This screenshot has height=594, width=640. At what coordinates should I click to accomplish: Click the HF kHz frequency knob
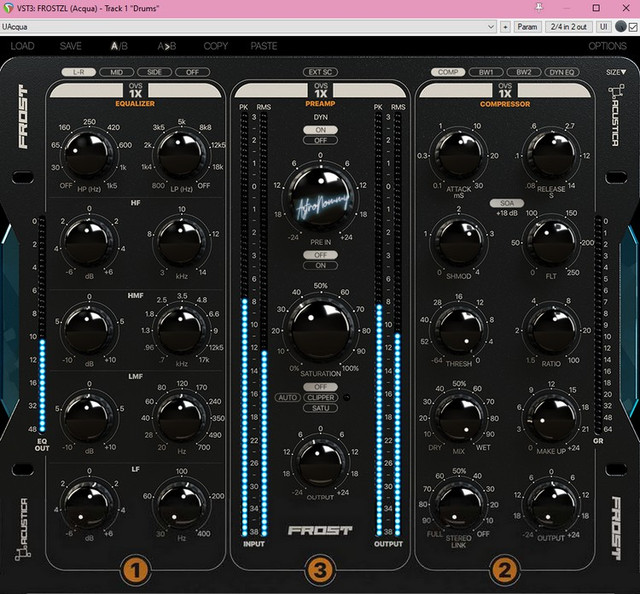(181, 242)
